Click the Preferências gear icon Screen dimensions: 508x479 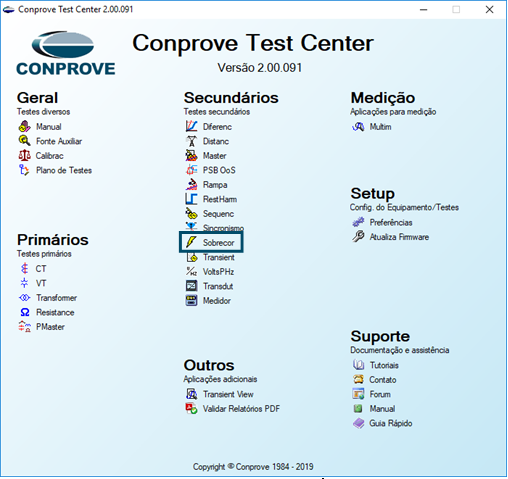click(358, 222)
